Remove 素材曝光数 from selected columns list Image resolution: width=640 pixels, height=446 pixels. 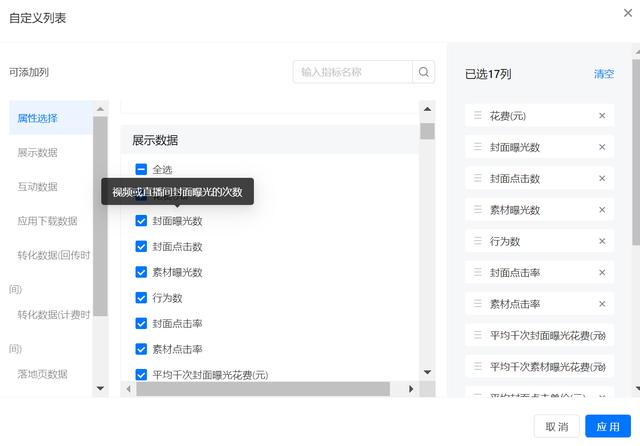pos(602,210)
